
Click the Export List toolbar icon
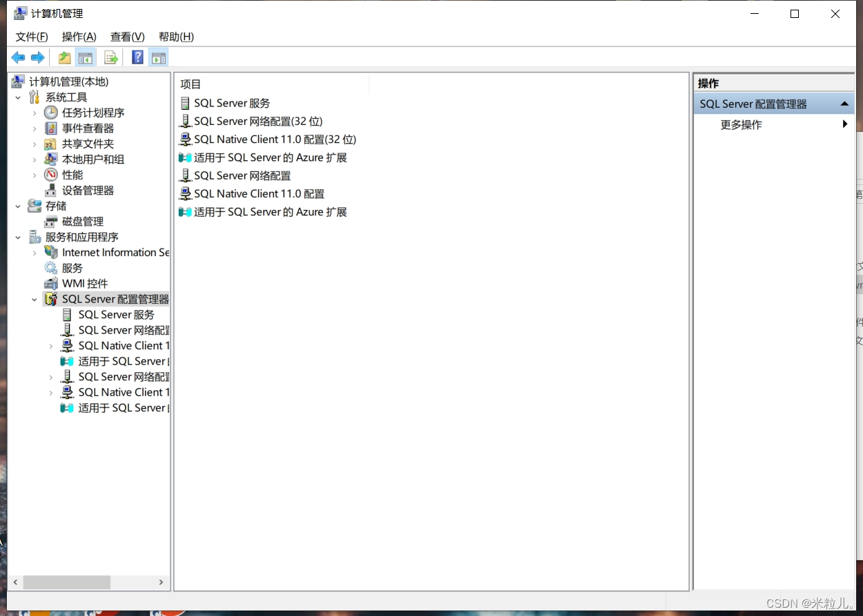tap(110, 57)
